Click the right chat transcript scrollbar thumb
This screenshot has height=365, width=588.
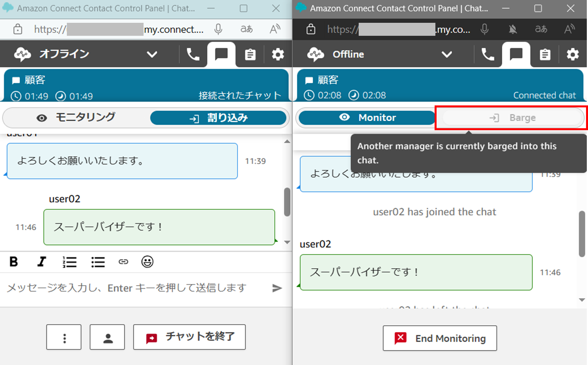click(582, 234)
